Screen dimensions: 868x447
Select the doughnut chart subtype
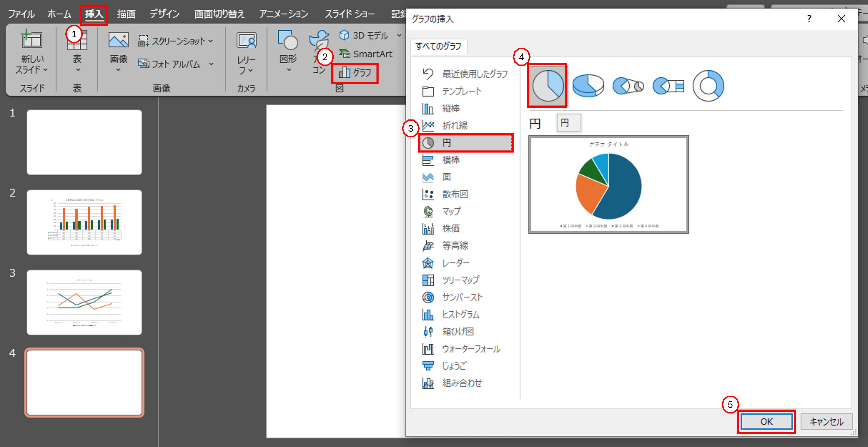coord(708,86)
